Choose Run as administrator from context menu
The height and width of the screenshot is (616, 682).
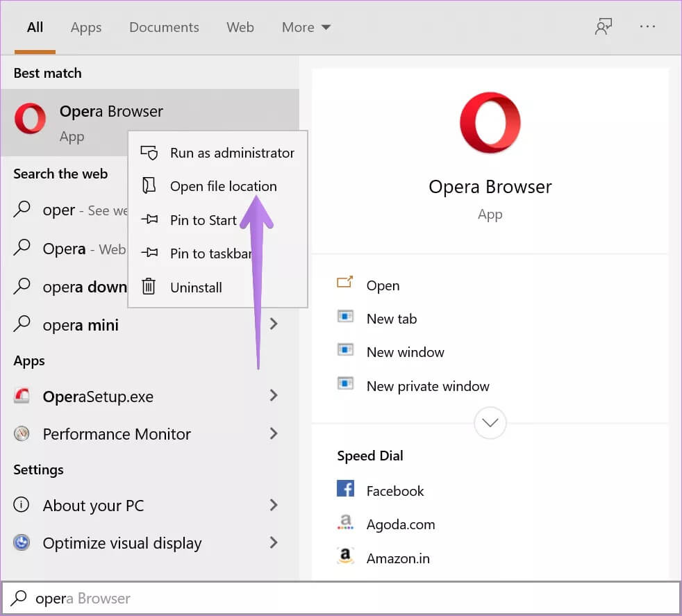[x=218, y=153]
